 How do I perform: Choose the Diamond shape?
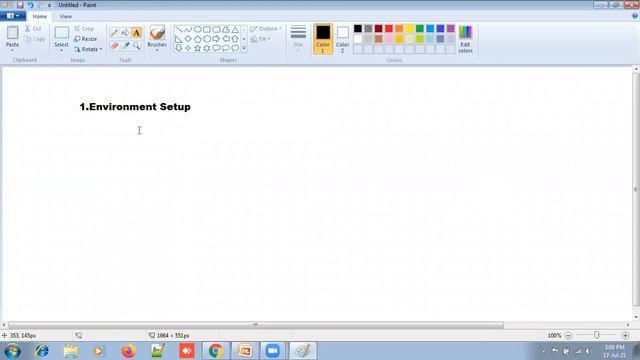(188, 39)
